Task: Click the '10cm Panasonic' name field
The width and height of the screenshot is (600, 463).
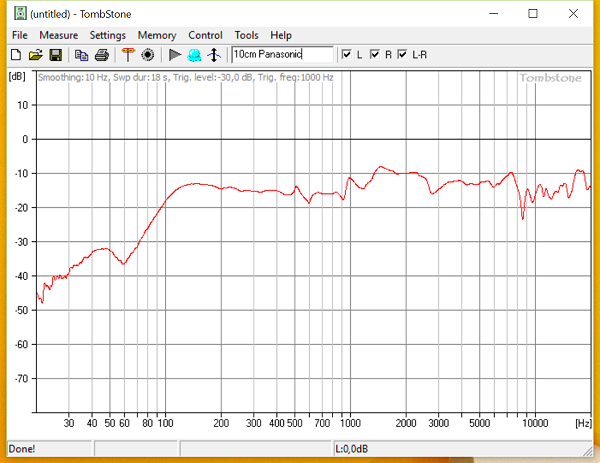Action: click(282, 54)
